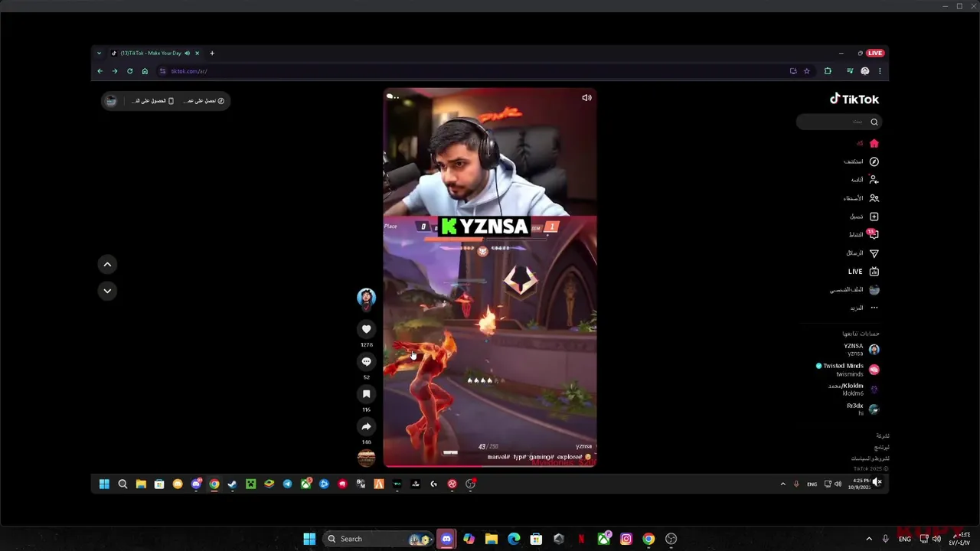Image resolution: width=980 pixels, height=551 pixels.
Task: Open Start menu on the inner taskbar
Action: tap(104, 484)
